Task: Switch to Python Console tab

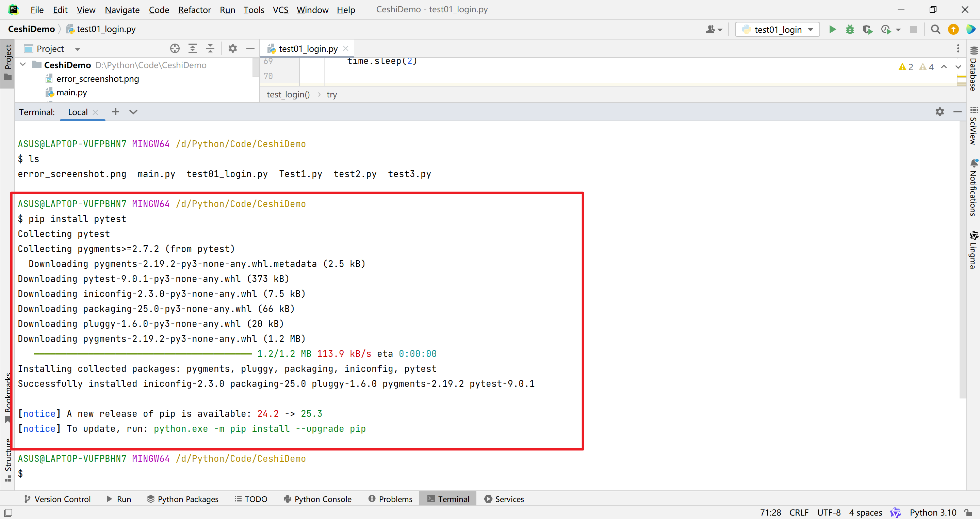Action: point(318,499)
